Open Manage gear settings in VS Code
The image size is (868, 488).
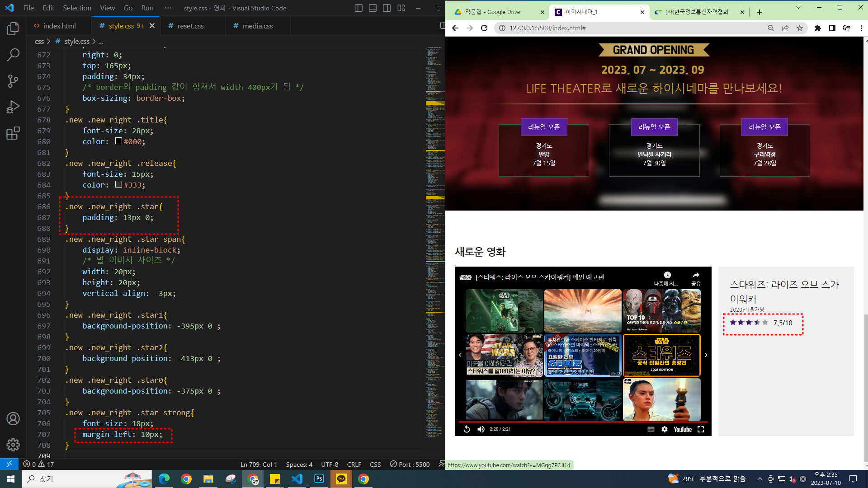click(13, 445)
